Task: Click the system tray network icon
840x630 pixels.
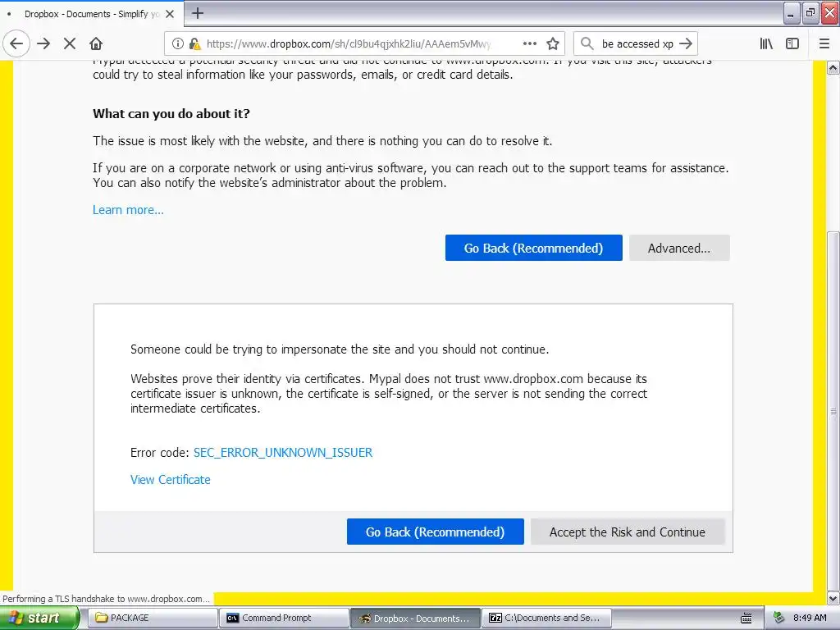Action: click(x=778, y=618)
